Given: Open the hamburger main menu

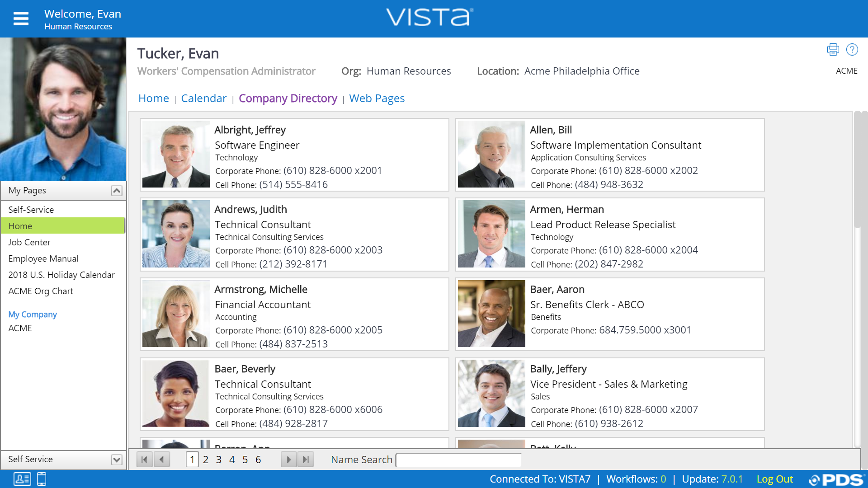Looking at the screenshot, I should pos(21,19).
